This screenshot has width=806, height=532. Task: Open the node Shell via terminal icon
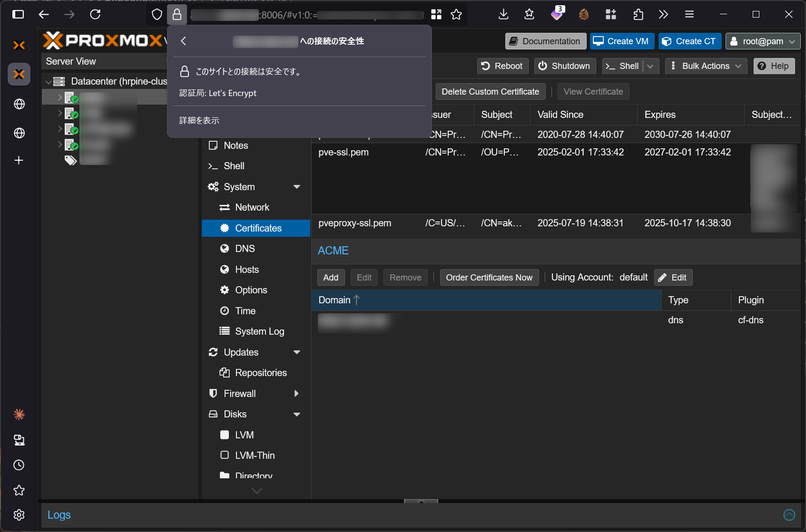(213, 166)
